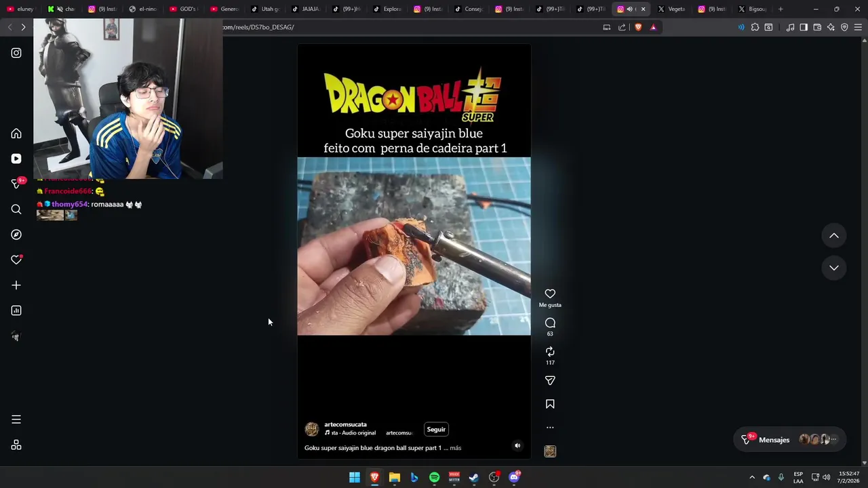Open browser extensions puzzle icon
The image size is (868, 488).
755,27
